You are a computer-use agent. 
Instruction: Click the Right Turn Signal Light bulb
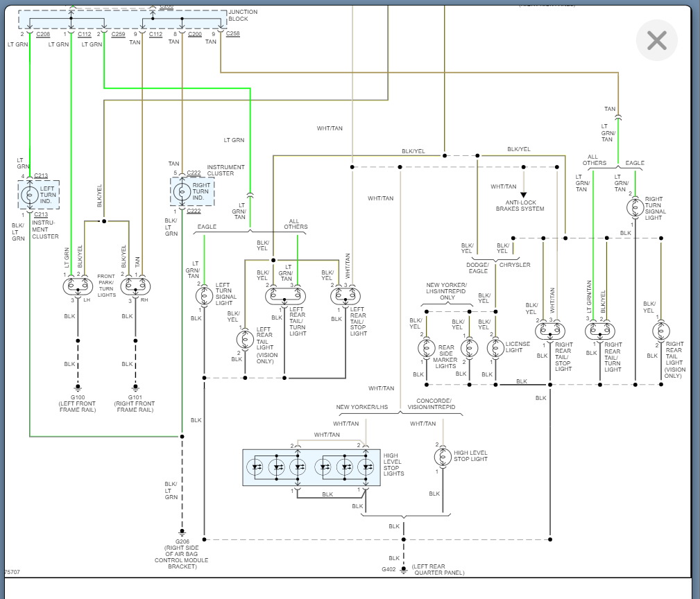[635, 207]
